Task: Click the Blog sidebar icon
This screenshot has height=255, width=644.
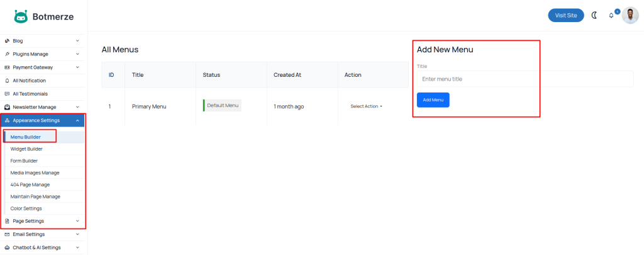Action: 7,41
